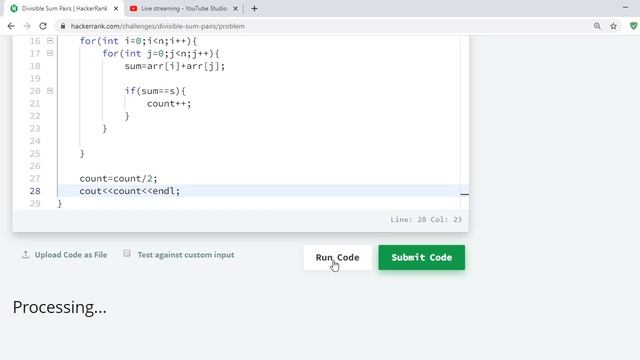
Task: Close the YouTube Studio tab
Action: (x=235, y=9)
